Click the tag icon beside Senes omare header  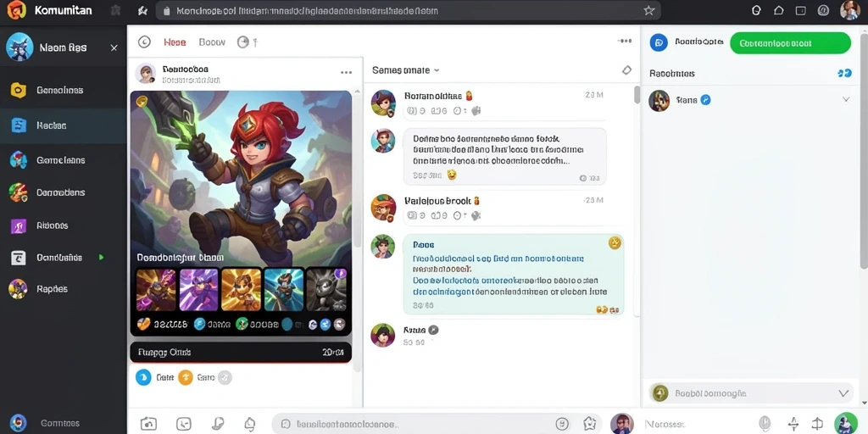626,70
